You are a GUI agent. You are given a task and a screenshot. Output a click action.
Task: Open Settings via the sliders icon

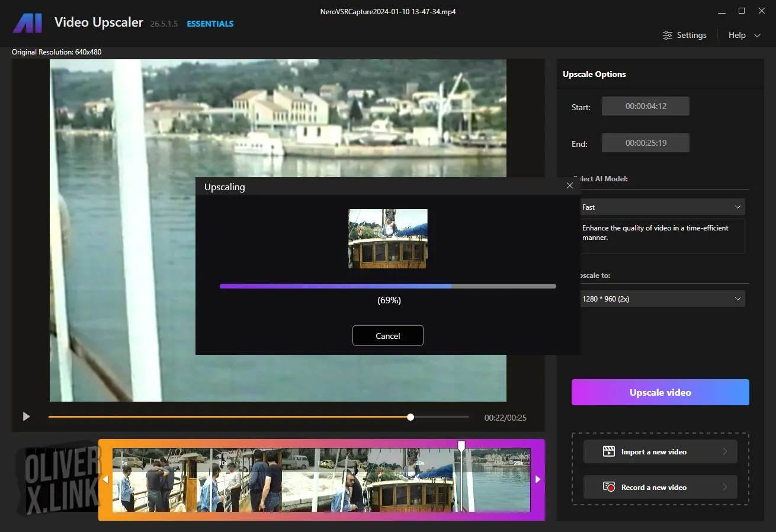pyautogui.click(x=668, y=36)
